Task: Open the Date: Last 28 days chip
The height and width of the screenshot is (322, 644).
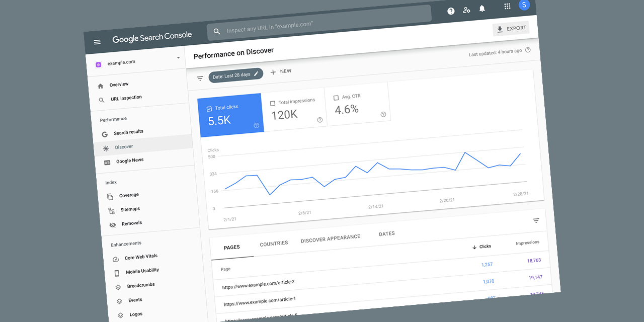Action: click(x=236, y=75)
